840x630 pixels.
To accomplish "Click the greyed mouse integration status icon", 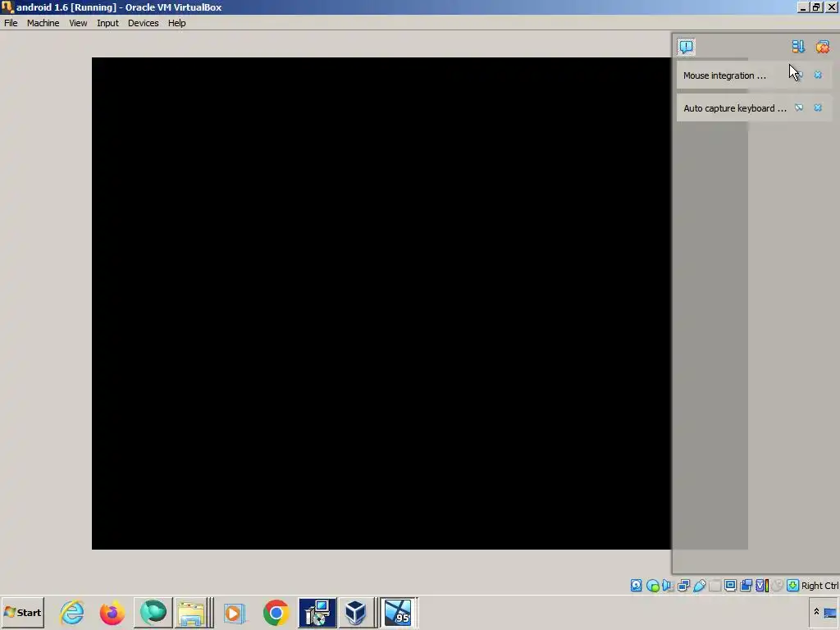I will click(x=778, y=586).
